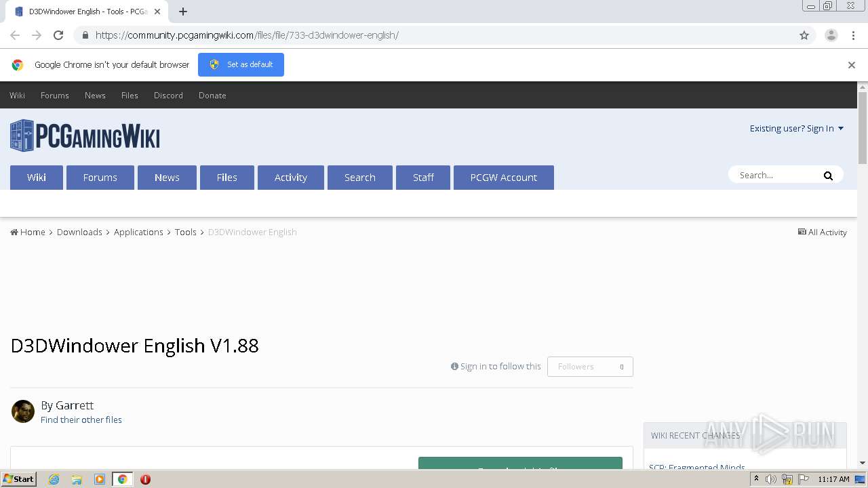868x488 pixels.
Task: Go to the Downloads breadcrumb
Action: (79, 232)
